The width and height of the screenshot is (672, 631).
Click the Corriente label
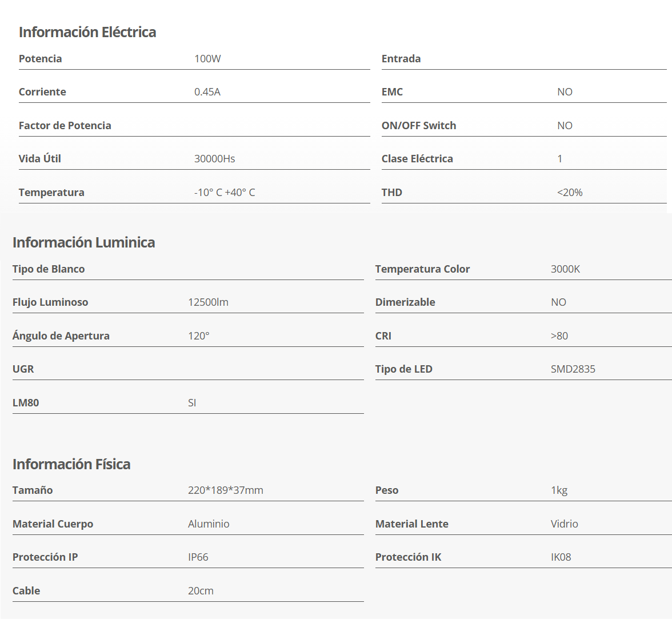click(x=42, y=92)
